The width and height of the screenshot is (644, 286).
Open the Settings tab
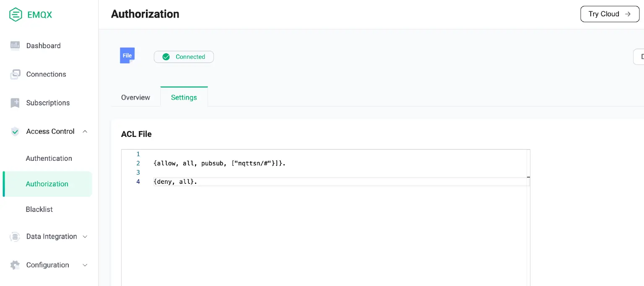[184, 97]
